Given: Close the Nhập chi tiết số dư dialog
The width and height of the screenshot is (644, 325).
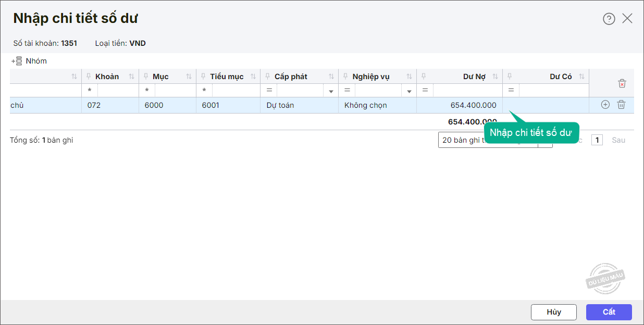Looking at the screenshot, I should 627,19.
